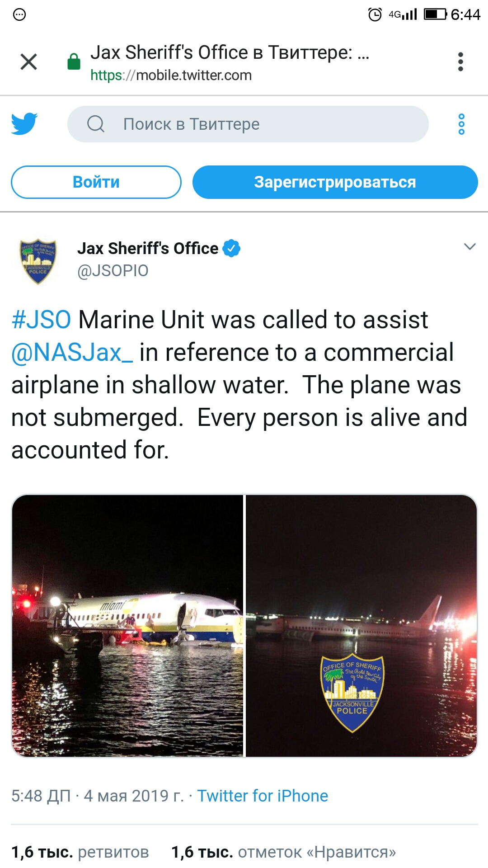Tap the Jax Sheriff's Office avatar badge
This screenshot has height=868, width=488.
point(38,261)
